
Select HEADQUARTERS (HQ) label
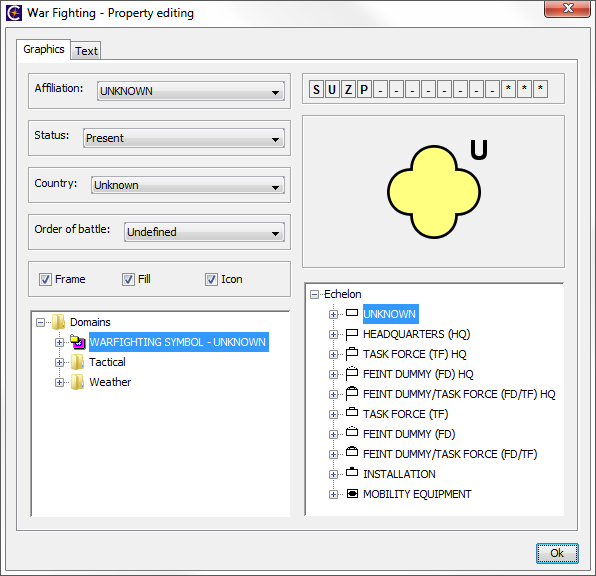click(417, 334)
